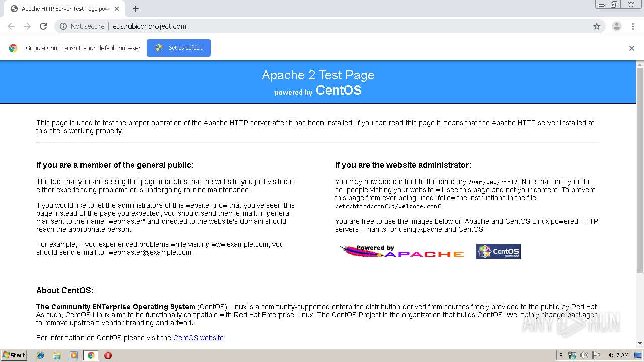Click the red stop-sign taskbar icon
This screenshot has width=644, height=362.
pos(108,355)
